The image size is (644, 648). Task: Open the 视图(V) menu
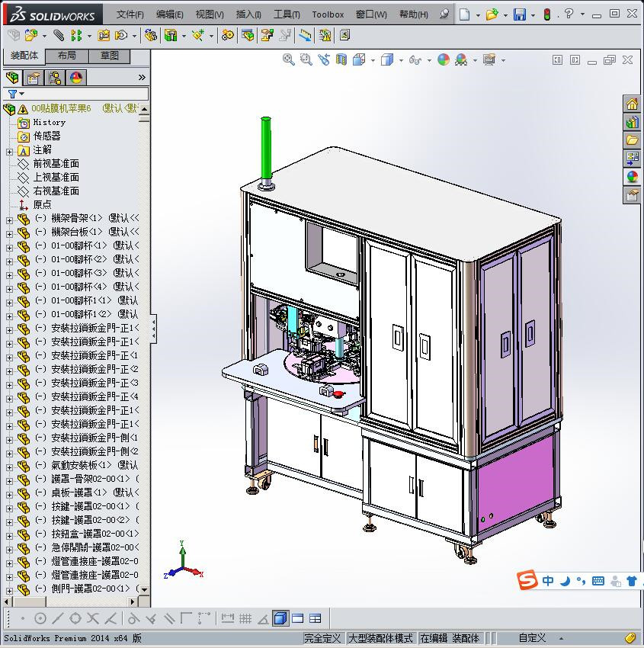click(210, 14)
